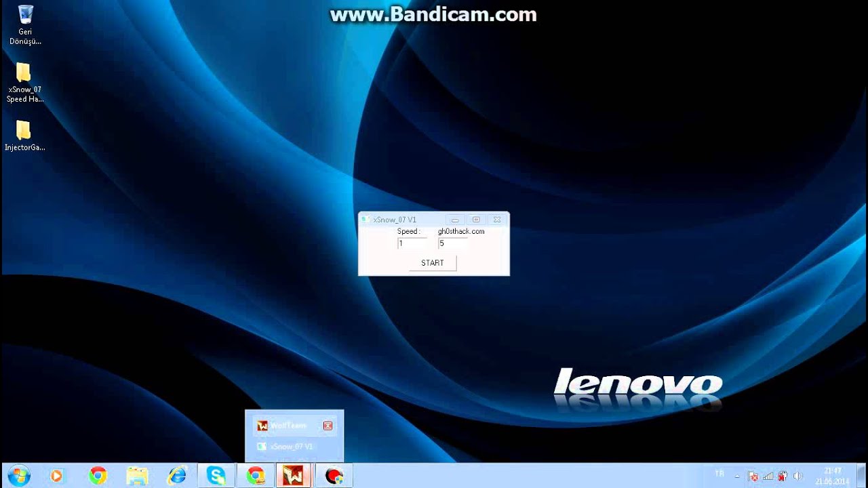The image size is (868, 488).
Task: Open the Recycle Bin desktop icon
Action: [25, 24]
